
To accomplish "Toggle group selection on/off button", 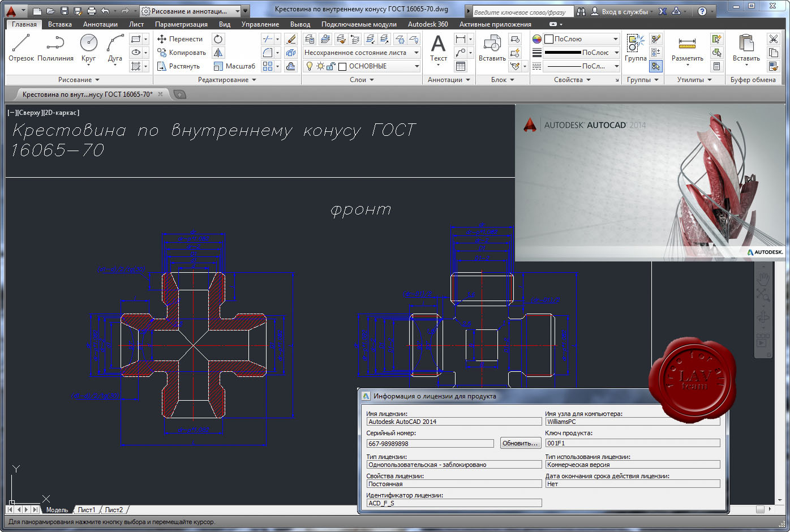I will click(656, 66).
